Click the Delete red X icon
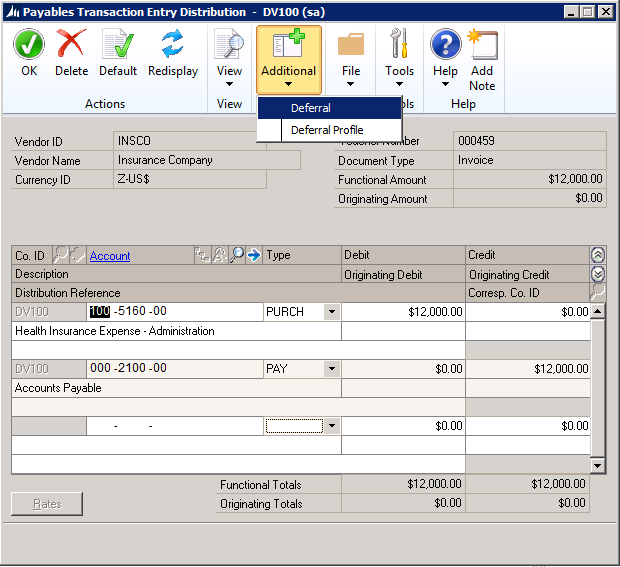The width and height of the screenshot is (620, 567). tap(71, 43)
